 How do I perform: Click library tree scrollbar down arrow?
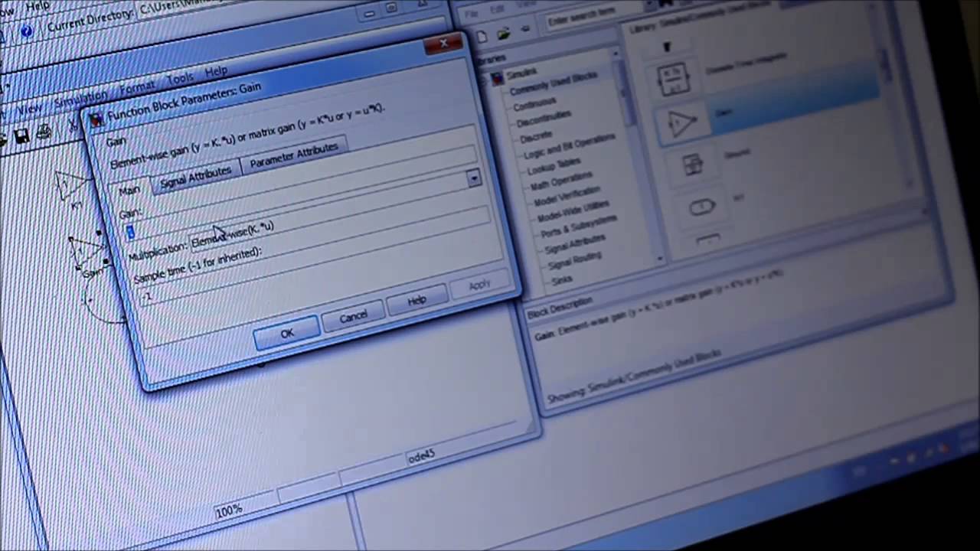coord(661,259)
